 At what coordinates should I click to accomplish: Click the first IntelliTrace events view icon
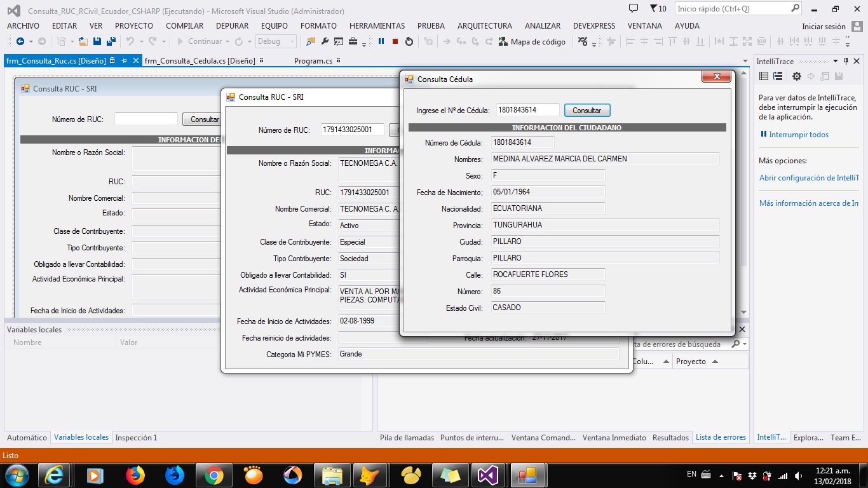764,76
